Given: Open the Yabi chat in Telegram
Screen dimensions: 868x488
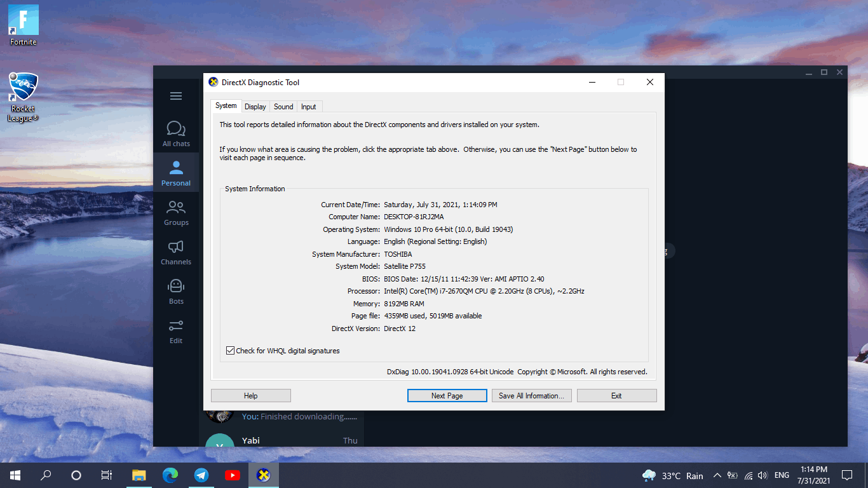Looking at the screenshot, I should pos(281,440).
